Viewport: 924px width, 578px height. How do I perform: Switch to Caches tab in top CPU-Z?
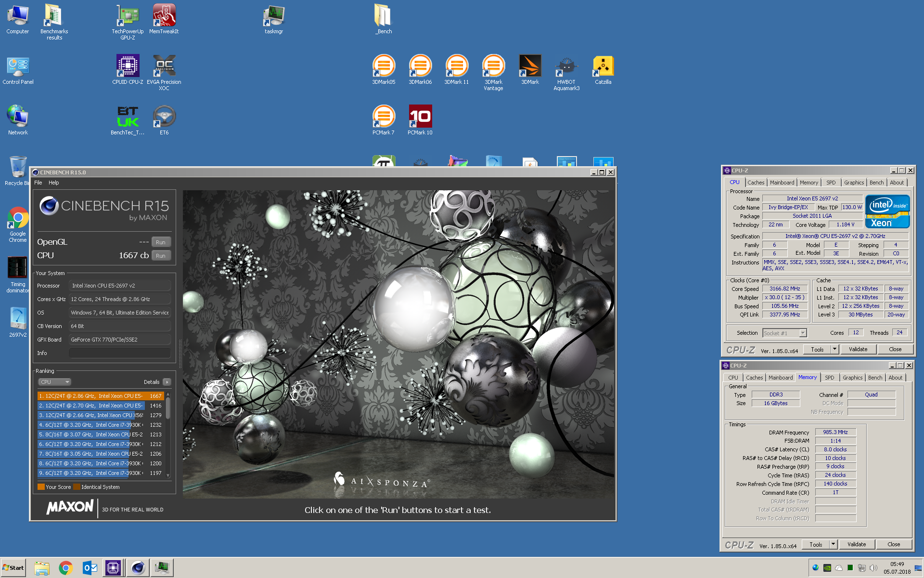point(756,183)
